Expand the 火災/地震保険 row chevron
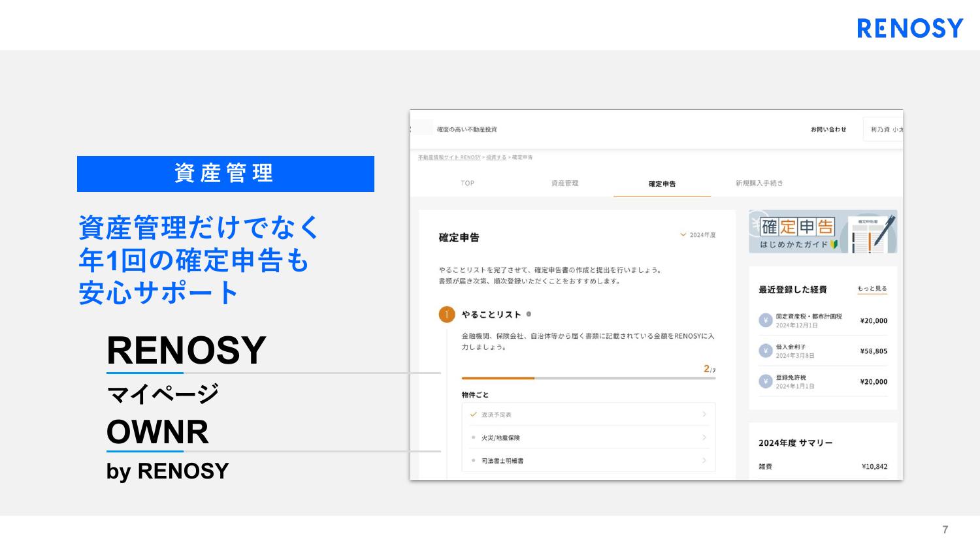 [704, 437]
